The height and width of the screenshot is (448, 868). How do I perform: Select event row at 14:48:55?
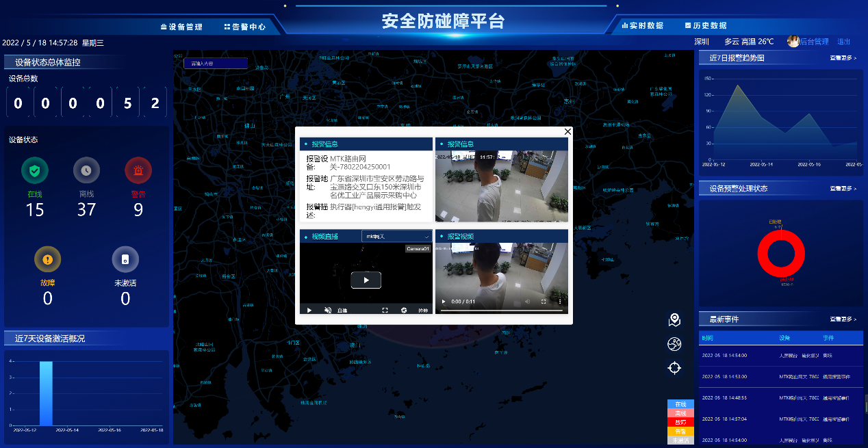point(781,397)
